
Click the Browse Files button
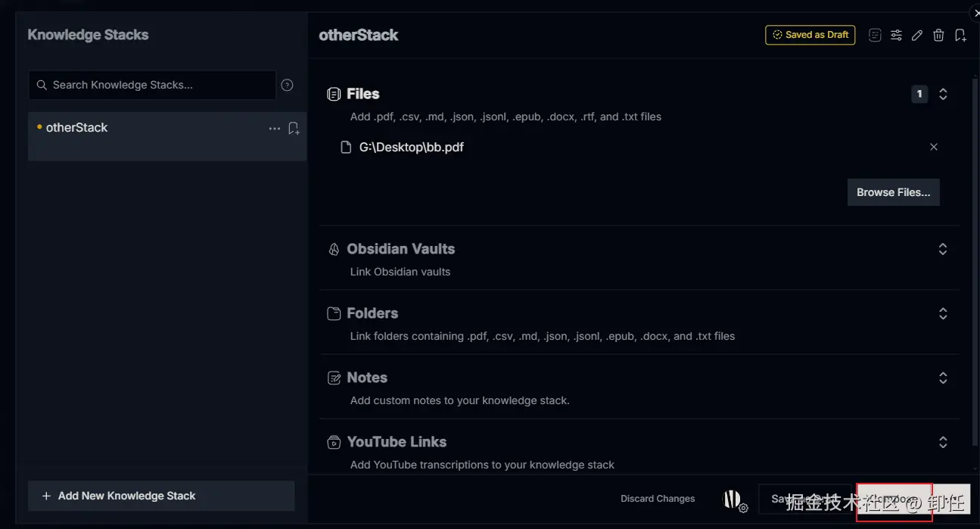click(x=893, y=192)
